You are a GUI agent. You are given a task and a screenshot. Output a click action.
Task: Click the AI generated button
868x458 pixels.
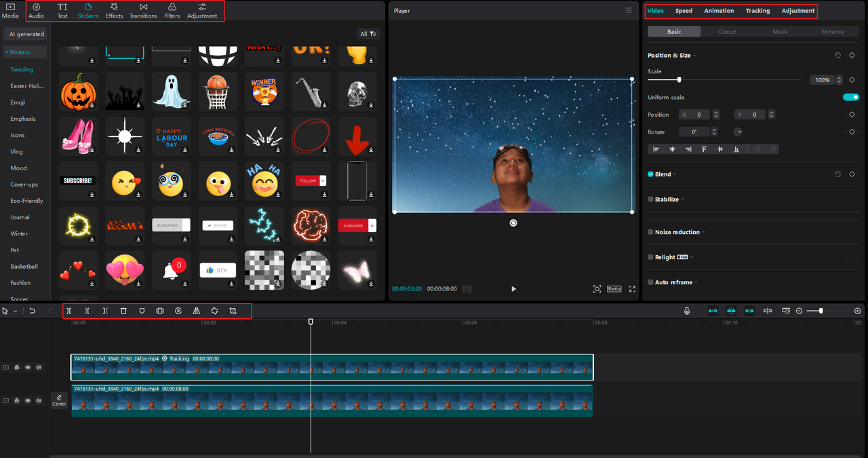[26, 34]
